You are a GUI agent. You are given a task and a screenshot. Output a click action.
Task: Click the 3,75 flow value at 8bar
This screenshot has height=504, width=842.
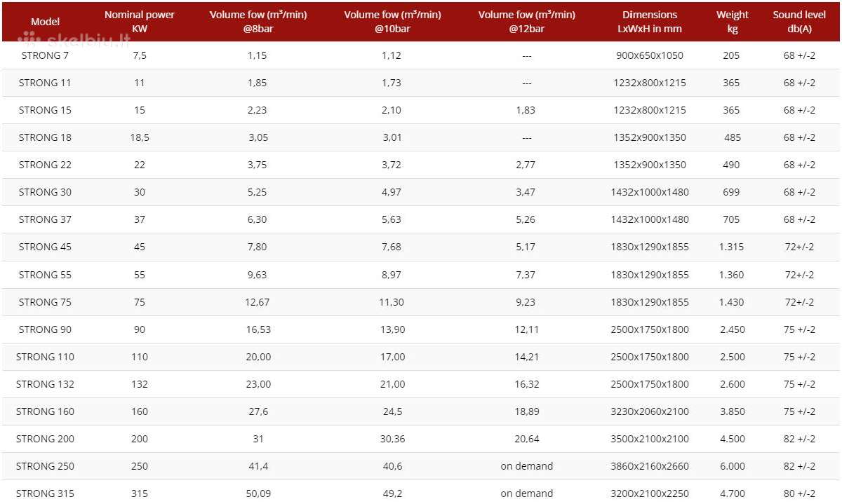(258, 165)
